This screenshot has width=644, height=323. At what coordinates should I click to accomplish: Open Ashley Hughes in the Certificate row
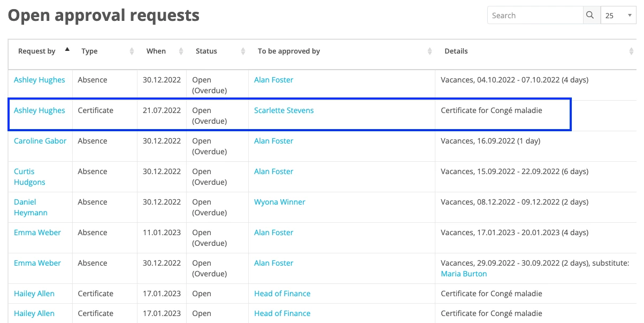pyautogui.click(x=40, y=110)
